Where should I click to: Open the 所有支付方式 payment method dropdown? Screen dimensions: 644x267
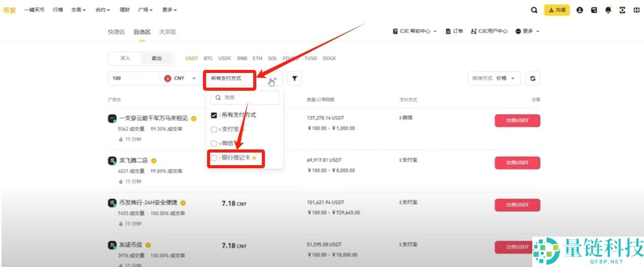[x=244, y=79]
